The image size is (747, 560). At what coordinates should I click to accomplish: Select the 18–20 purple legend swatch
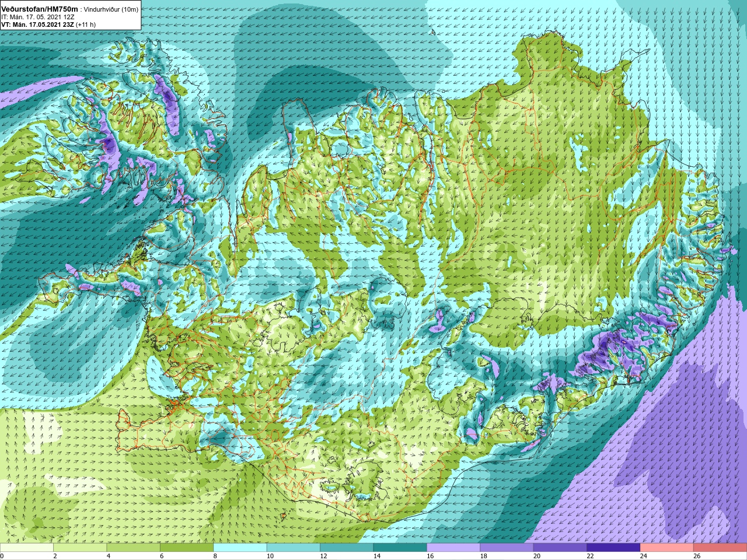coord(507,548)
